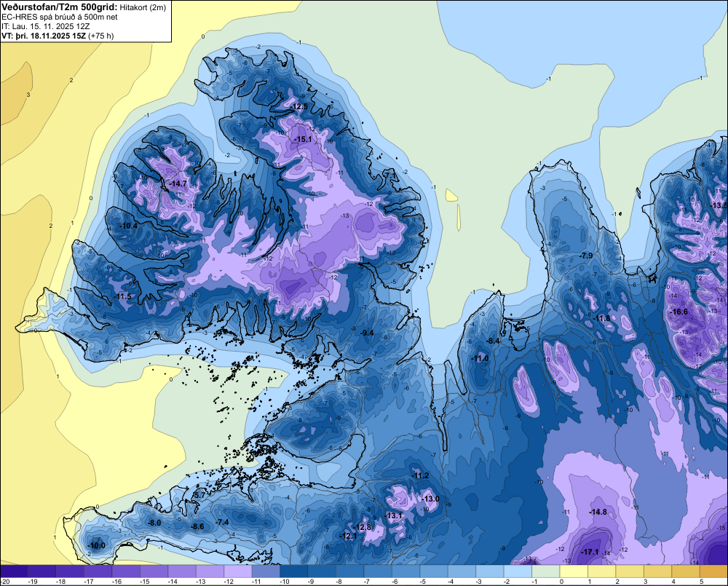Click the 'Hitakort (2m)' label
The height and width of the screenshot is (586, 728).
pyautogui.click(x=143, y=7)
